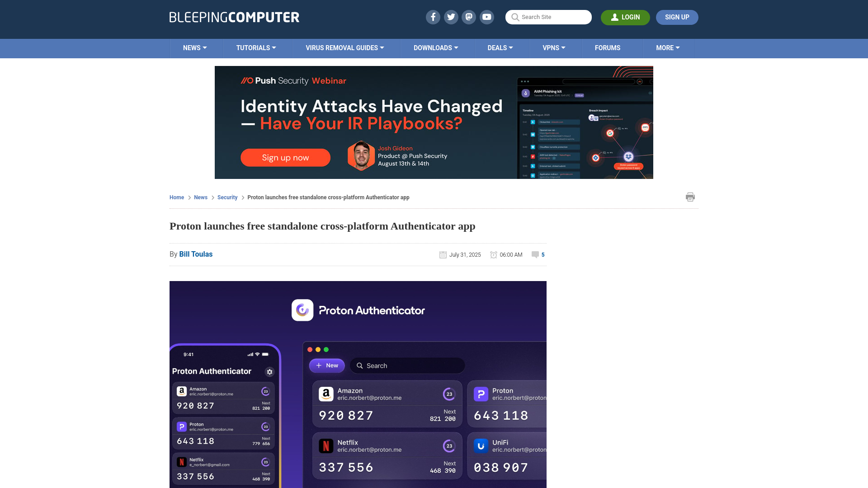Go to Home breadcrumb link
The height and width of the screenshot is (488, 868).
click(177, 197)
